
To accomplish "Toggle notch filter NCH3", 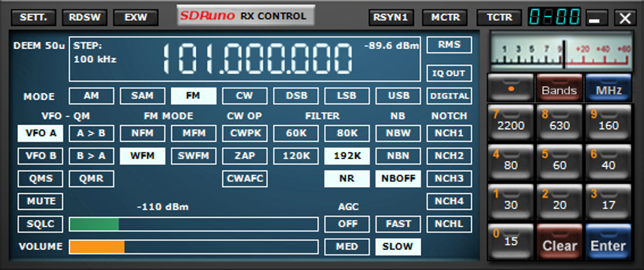I will (449, 179).
